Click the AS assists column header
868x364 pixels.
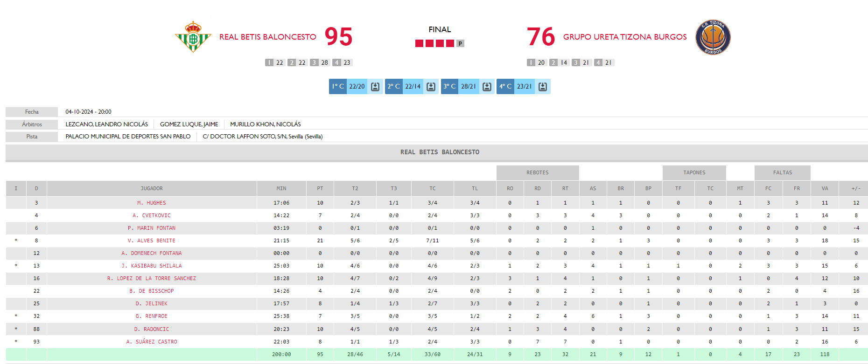pos(593,189)
